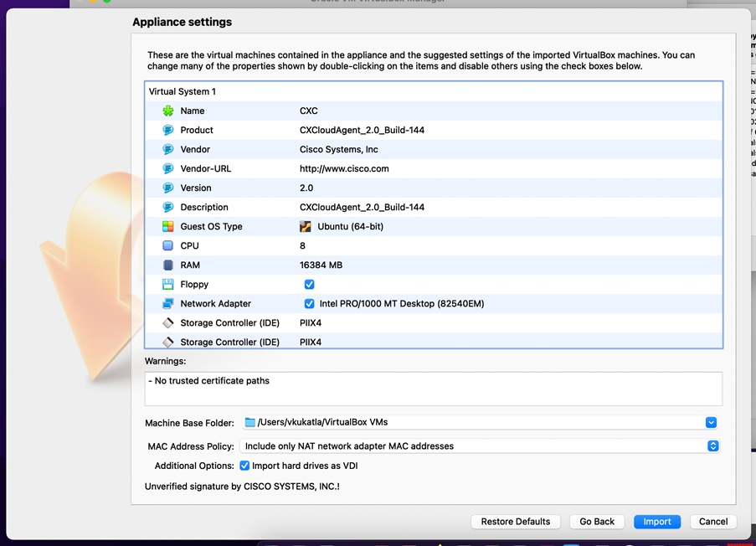Viewport: 756px width, 546px height.
Task: Click the Name label in settings list
Action: (x=193, y=111)
